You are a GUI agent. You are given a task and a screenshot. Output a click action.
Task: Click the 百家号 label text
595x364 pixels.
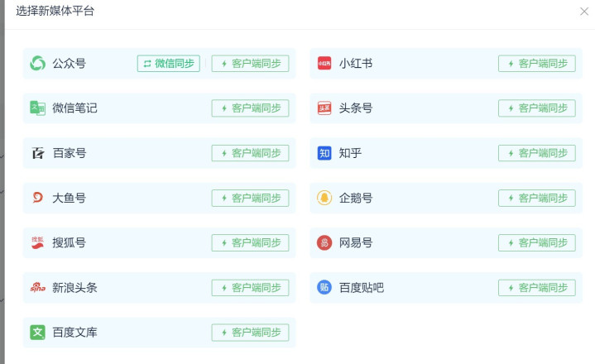[x=69, y=153]
